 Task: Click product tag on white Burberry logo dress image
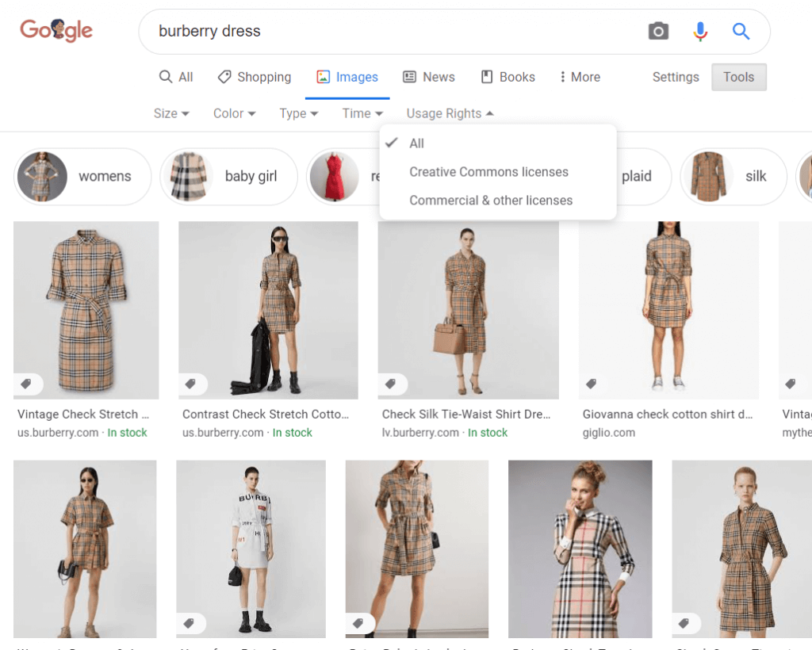click(189, 623)
